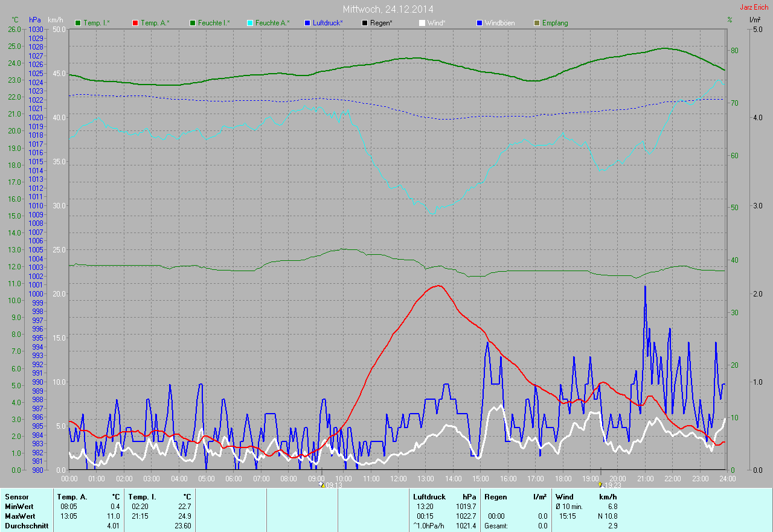This screenshot has width=773, height=532.
Task: Click the sunrise marker at 09:13
Action: click(x=322, y=484)
